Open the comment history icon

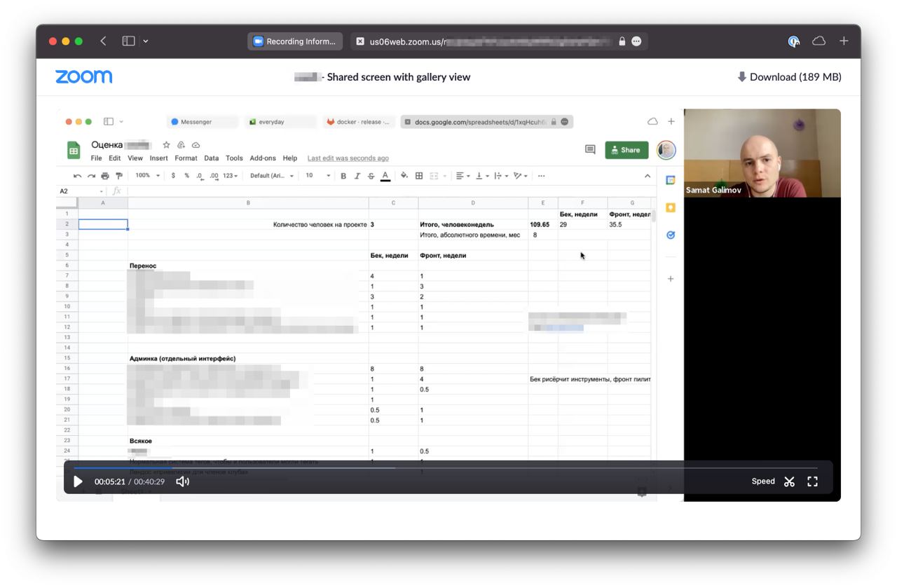click(590, 150)
